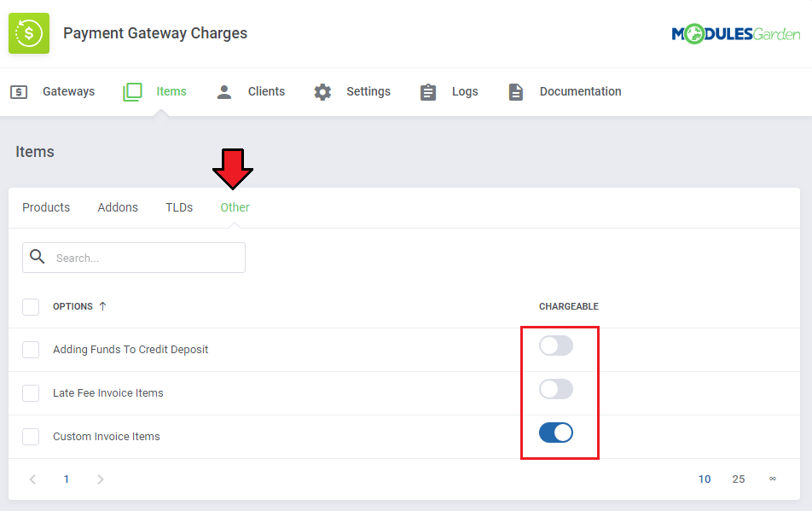Click the green Items stack icon
Screen dimensions: 812x511
pyautogui.click(x=132, y=91)
